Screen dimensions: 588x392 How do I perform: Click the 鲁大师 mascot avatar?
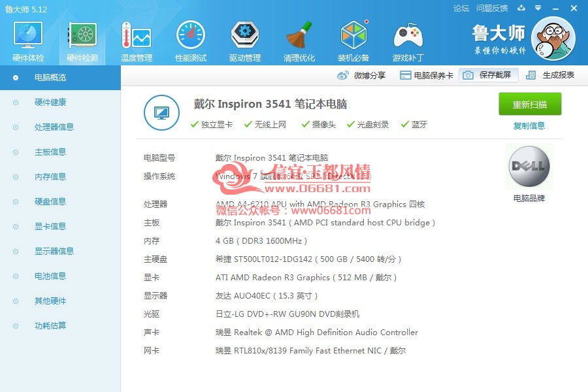click(x=553, y=39)
